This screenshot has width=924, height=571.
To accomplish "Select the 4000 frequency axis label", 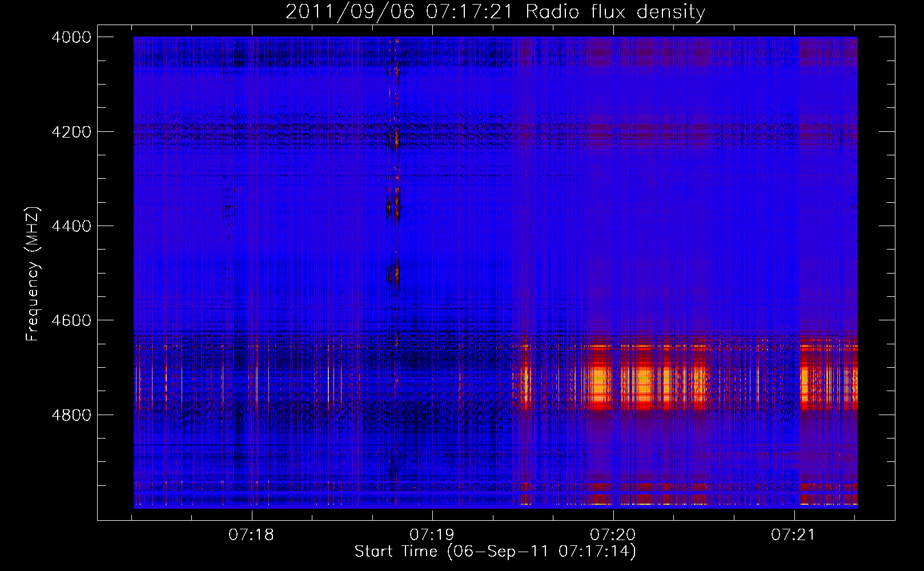I will [x=71, y=37].
